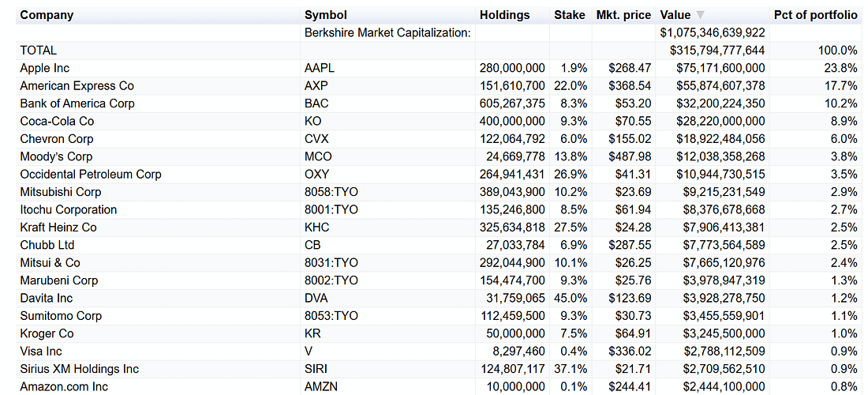Select the Apple Inc company cell
This screenshot has height=395, width=868.
45,68
